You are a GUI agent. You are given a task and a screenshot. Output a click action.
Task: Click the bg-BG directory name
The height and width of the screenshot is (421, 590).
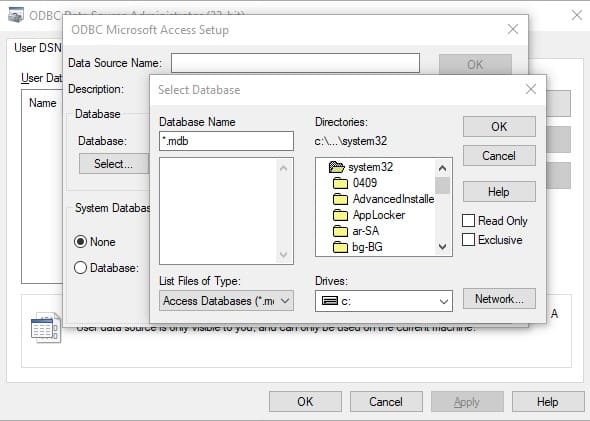pos(367,247)
